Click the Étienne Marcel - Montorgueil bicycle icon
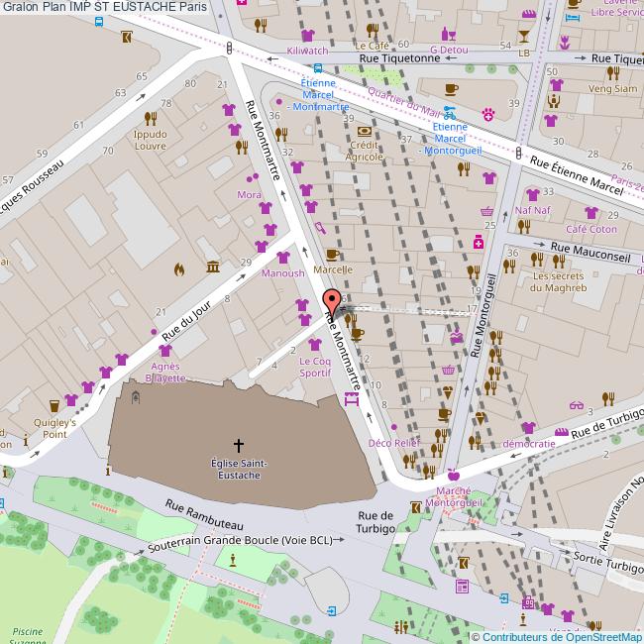This screenshot has width=644, height=644. coord(450,112)
